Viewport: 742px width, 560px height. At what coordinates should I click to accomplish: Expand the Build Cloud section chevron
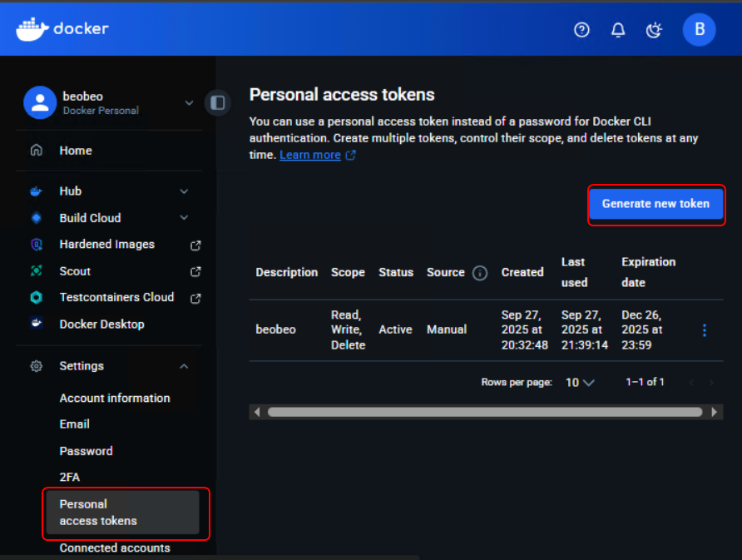184,218
